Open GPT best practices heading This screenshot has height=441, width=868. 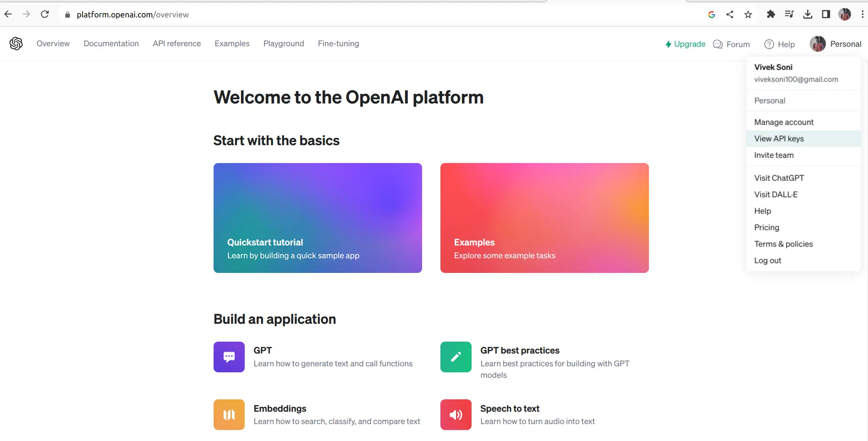tap(520, 350)
